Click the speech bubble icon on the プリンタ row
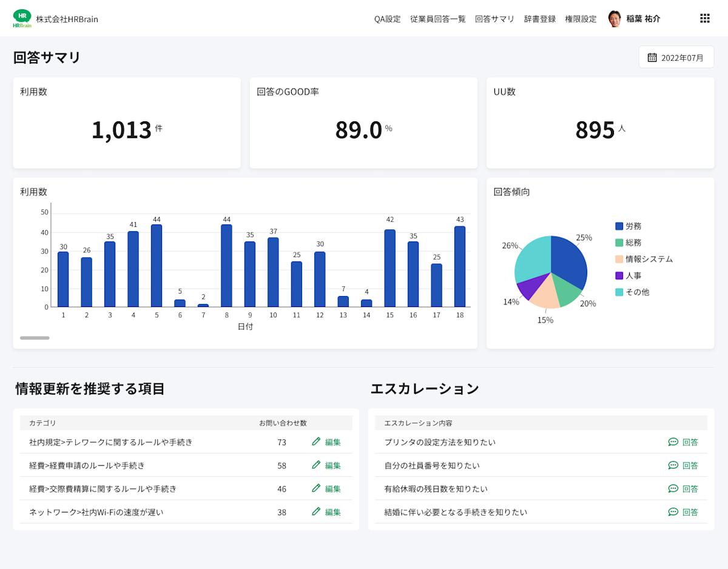The width and height of the screenshot is (728, 569). click(x=673, y=442)
